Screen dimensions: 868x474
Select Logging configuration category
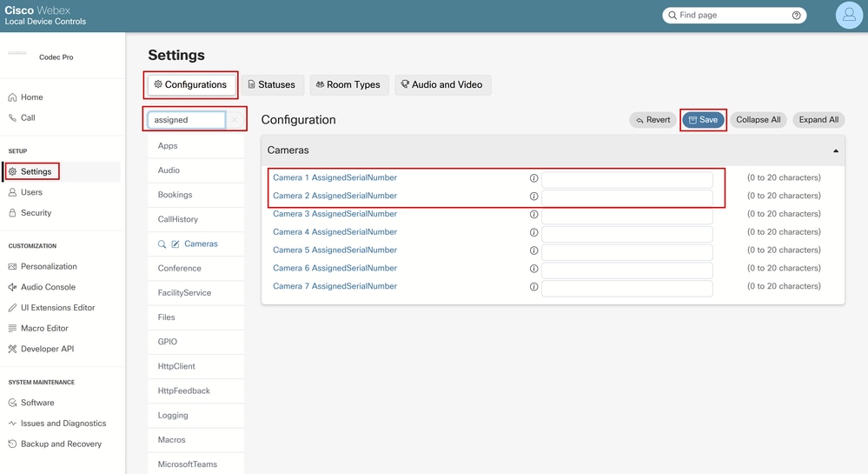coord(196,415)
